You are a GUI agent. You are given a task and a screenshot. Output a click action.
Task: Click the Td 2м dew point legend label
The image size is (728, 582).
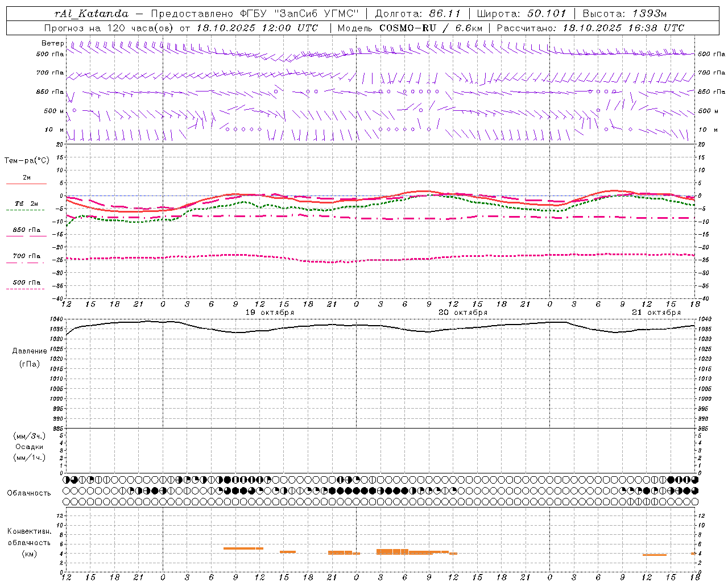coord(26,203)
